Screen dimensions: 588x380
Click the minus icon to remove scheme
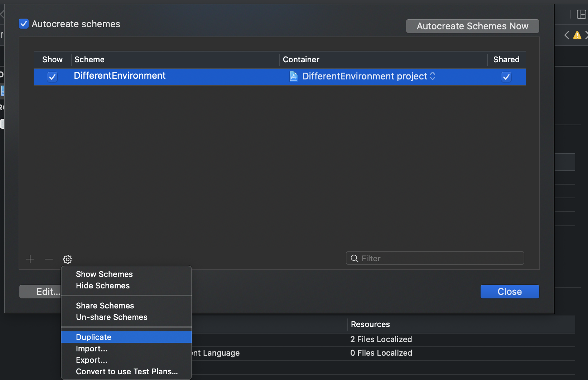coord(49,259)
